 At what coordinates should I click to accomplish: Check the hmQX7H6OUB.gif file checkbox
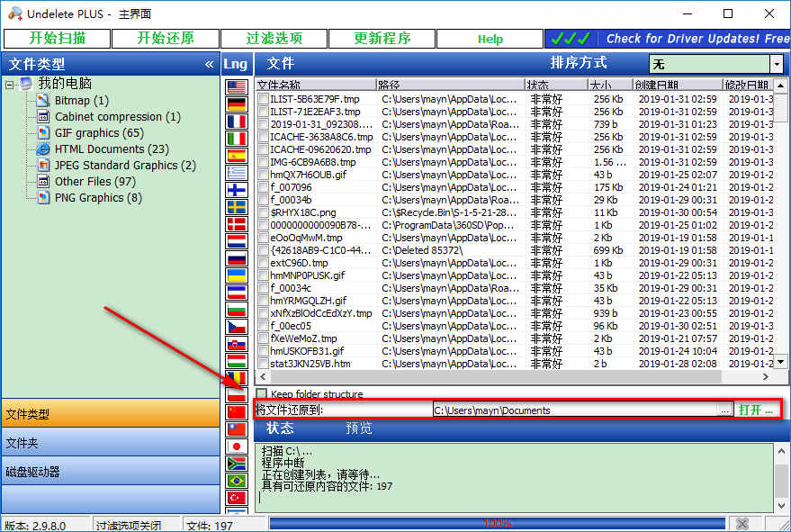point(263,175)
